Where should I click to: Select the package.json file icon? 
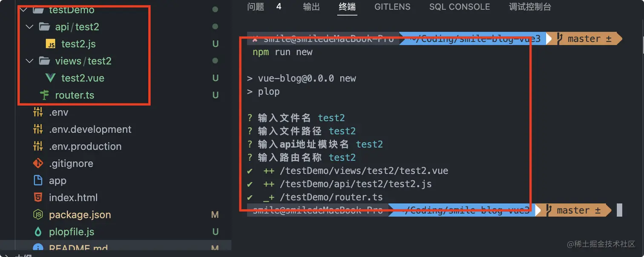38,214
